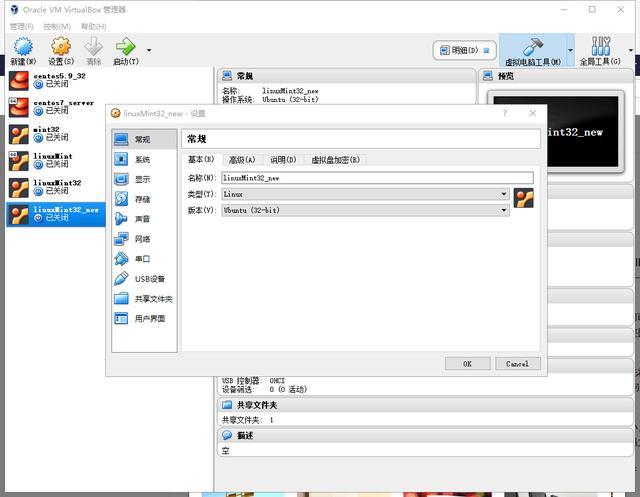Open Display (显示) settings category
This screenshot has height=497, width=640.
144,179
